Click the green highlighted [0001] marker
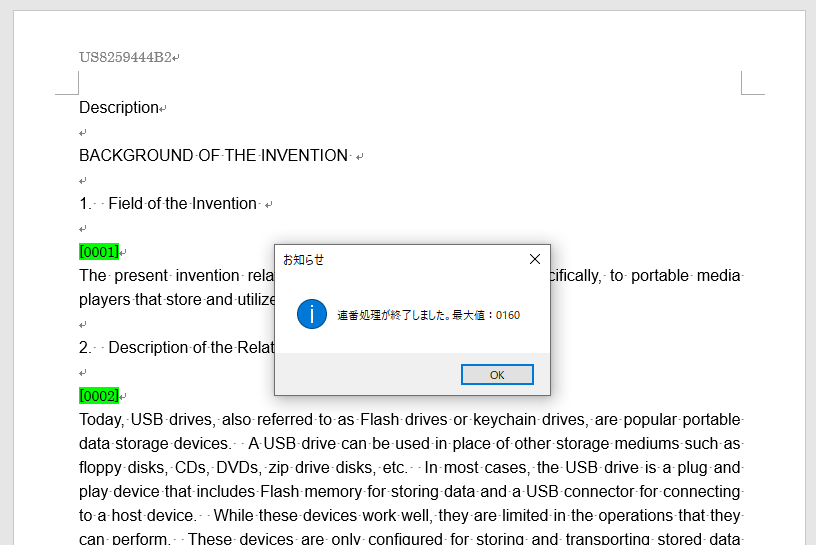Image resolution: width=816 pixels, height=545 pixels. (99, 252)
